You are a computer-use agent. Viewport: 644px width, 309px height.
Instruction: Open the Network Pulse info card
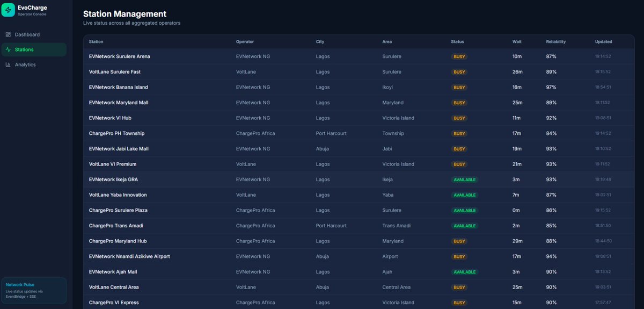pos(33,290)
